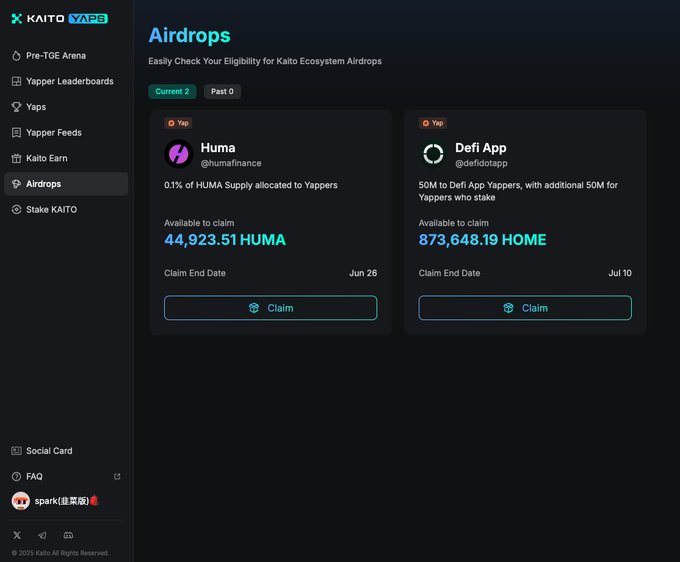Click the FAQ external link icon
The image size is (680, 562).
click(x=117, y=477)
